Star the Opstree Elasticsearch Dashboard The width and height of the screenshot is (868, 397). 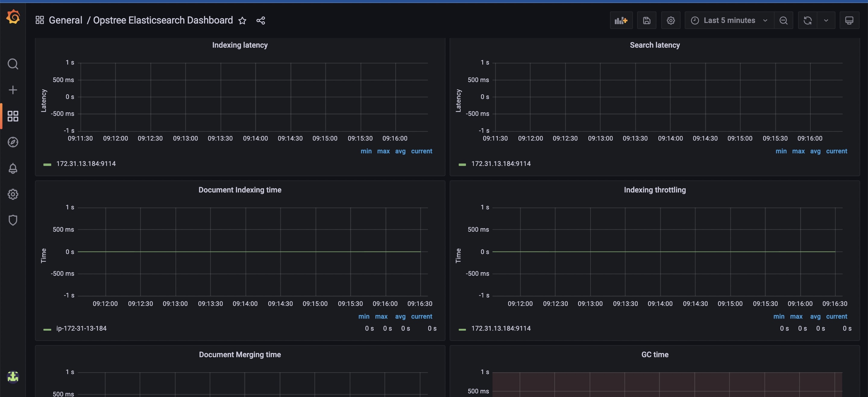[242, 21]
